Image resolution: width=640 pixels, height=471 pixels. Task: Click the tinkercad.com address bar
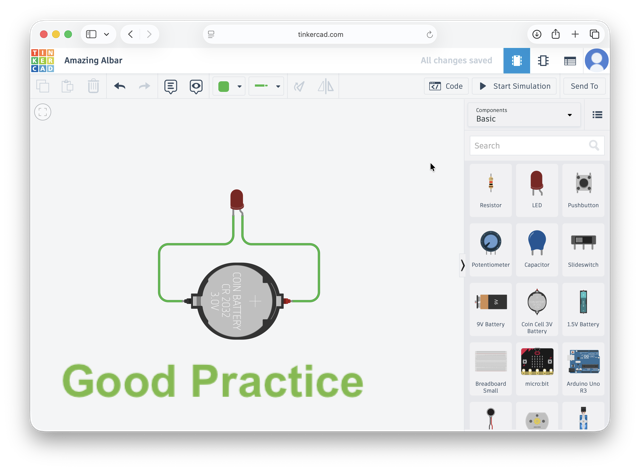[x=320, y=34]
